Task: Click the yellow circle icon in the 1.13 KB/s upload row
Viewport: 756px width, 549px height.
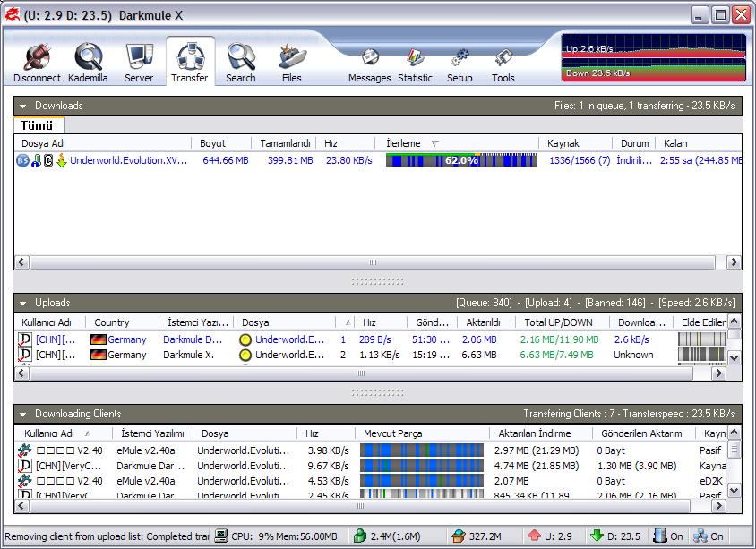Action: (x=245, y=356)
